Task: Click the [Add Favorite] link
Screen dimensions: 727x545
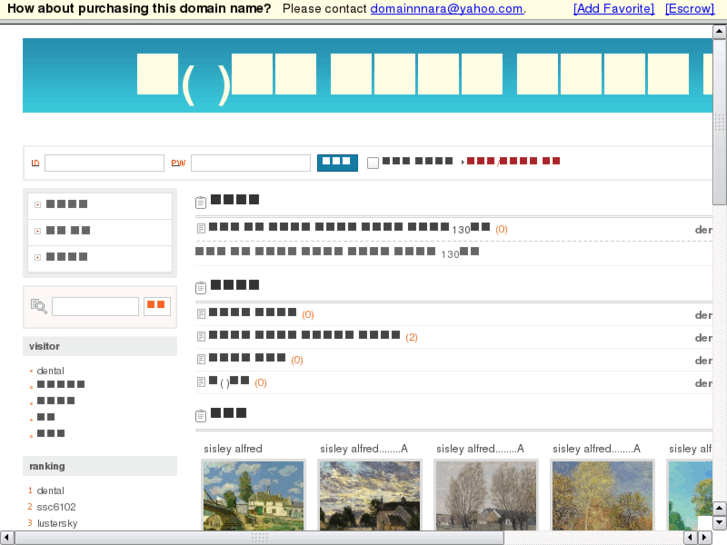Action: pyautogui.click(x=613, y=9)
